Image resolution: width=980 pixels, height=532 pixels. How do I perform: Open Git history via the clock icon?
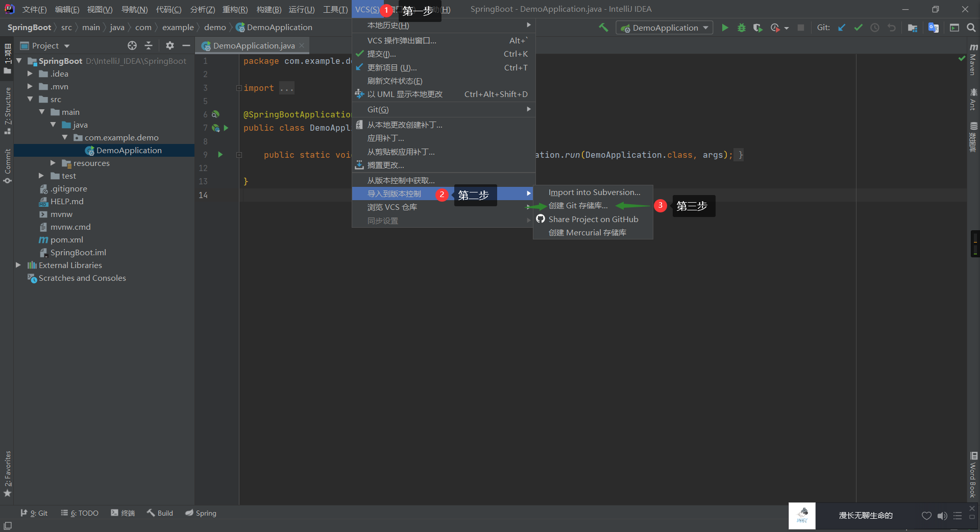tap(875, 28)
